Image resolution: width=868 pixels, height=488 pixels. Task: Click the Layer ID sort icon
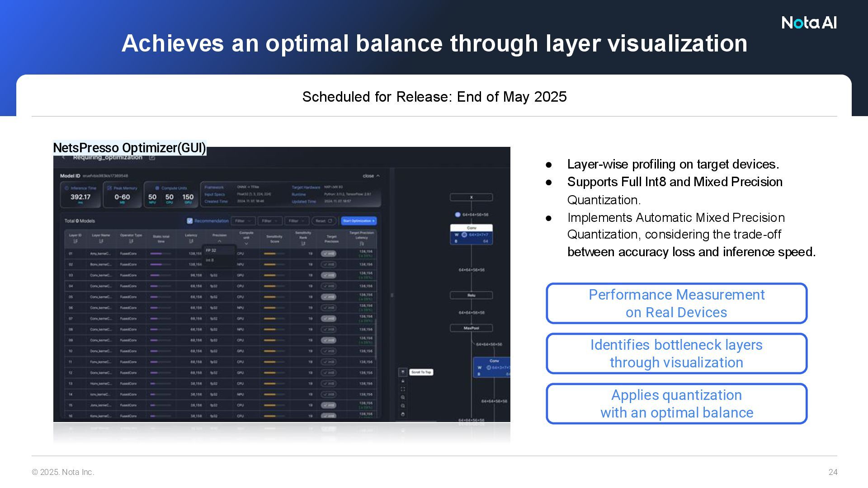[75, 241]
